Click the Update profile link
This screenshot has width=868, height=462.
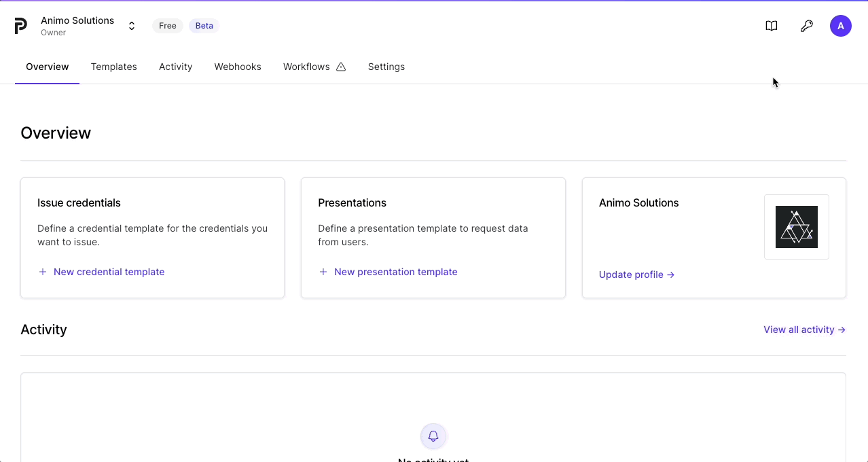coord(631,274)
